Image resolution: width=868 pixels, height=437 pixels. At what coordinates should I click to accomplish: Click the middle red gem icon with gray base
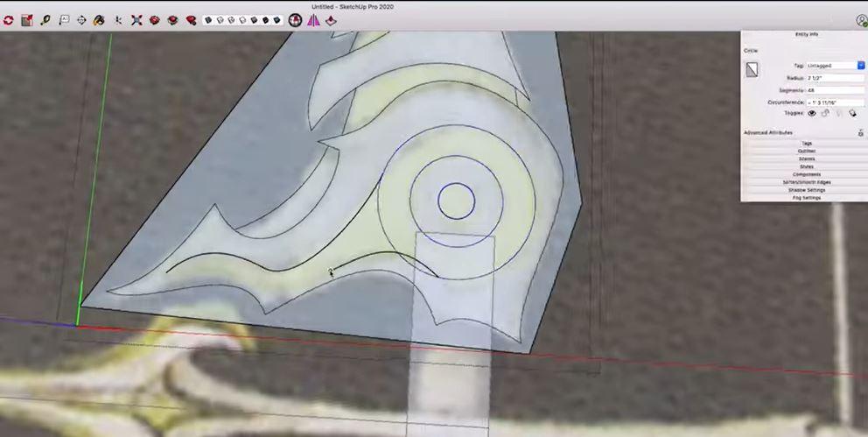click(172, 20)
